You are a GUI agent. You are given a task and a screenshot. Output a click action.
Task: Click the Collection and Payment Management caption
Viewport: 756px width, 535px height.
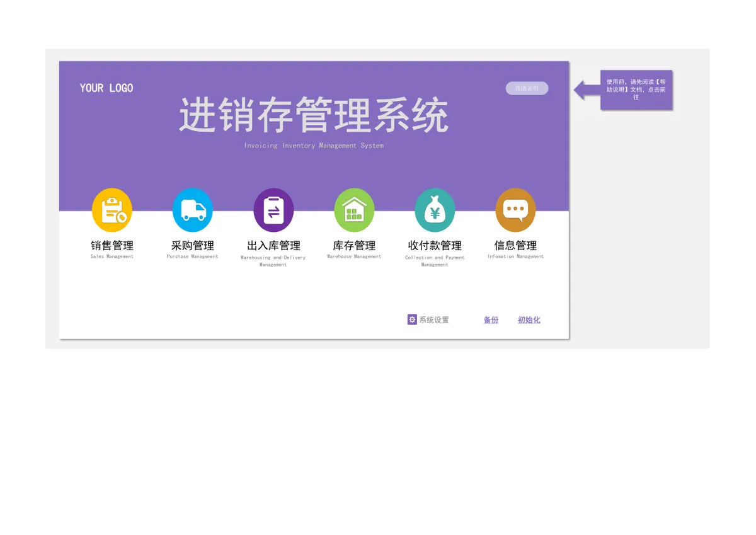435,261
